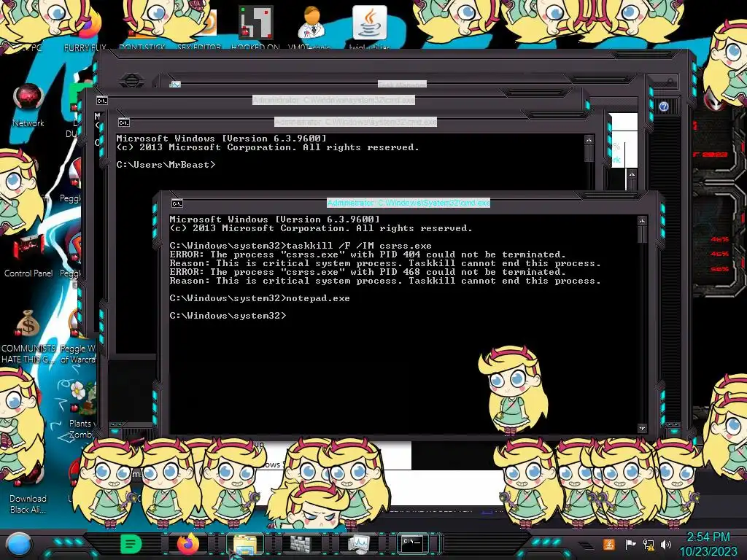Open the volume speaker tray icon

point(666,544)
